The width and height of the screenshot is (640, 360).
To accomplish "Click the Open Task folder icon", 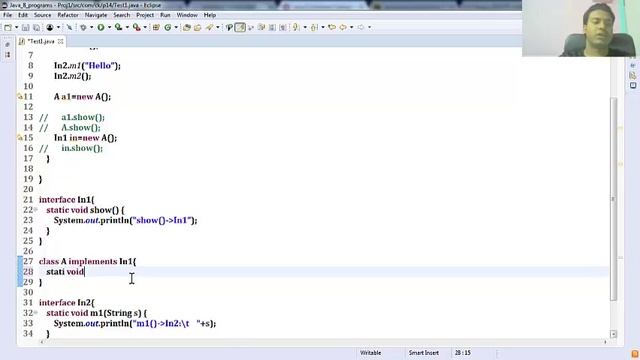I will (x=198, y=27).
